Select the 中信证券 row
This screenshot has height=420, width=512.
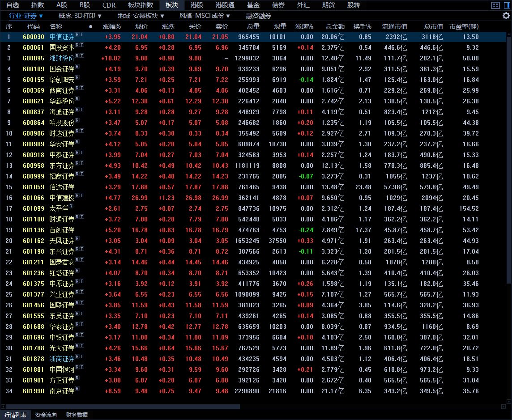click(x=253, y=37)
